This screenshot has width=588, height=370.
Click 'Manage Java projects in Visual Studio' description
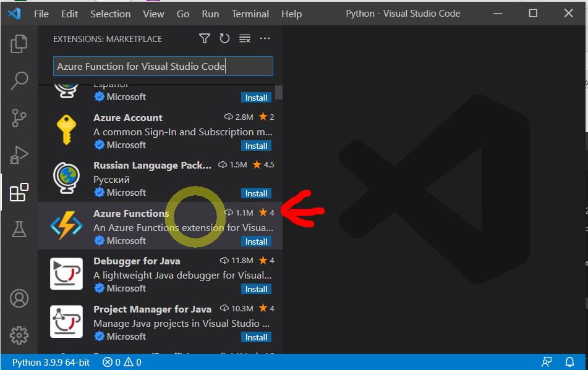[x=182, y=323]
